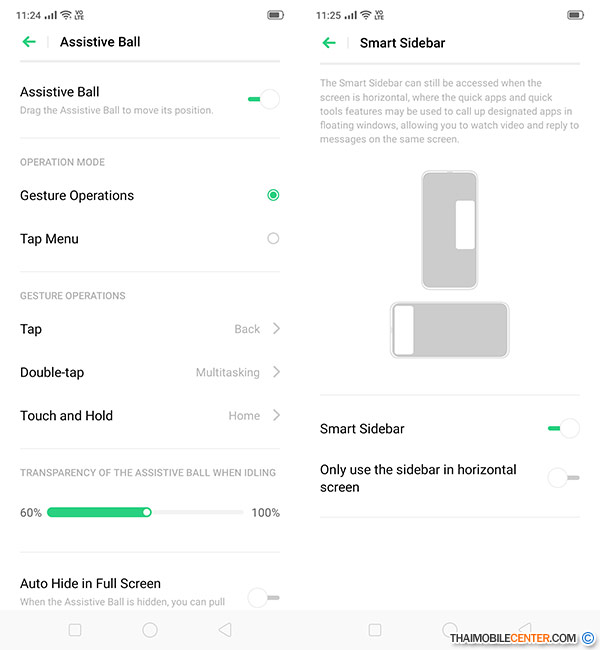Tap the vertical phone sidebar illustration

449,230
